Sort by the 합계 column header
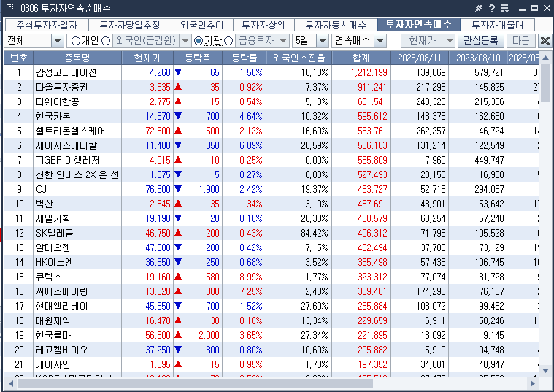 (x=361, y=58)
